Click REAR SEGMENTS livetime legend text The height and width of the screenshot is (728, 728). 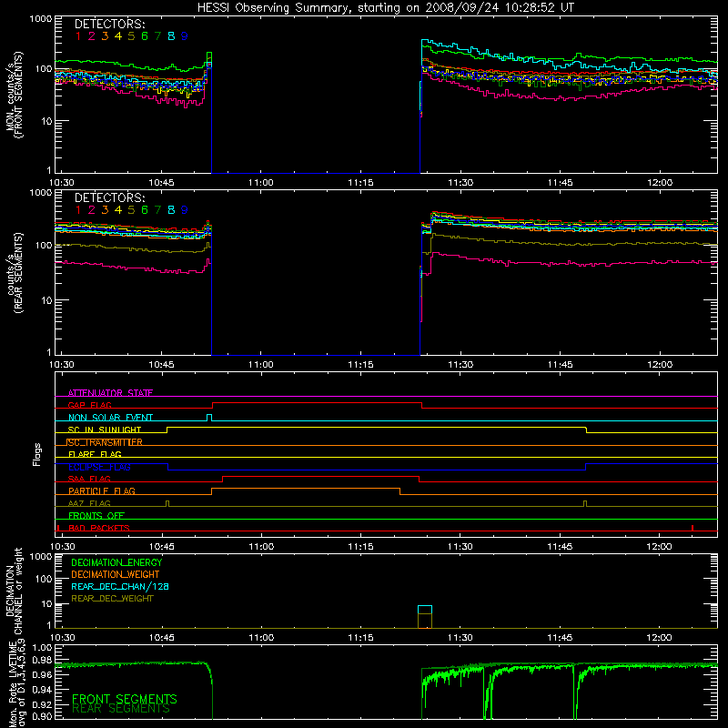click(x=121, y=709)
